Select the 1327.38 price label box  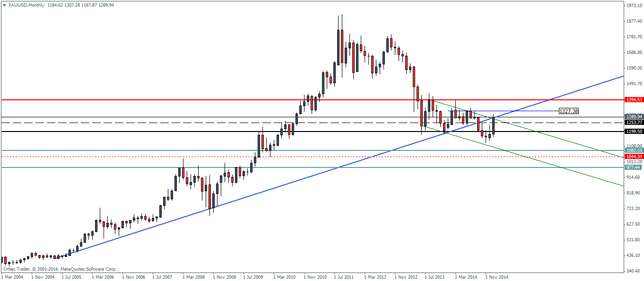pyautogui.click(x=568, y=111)
